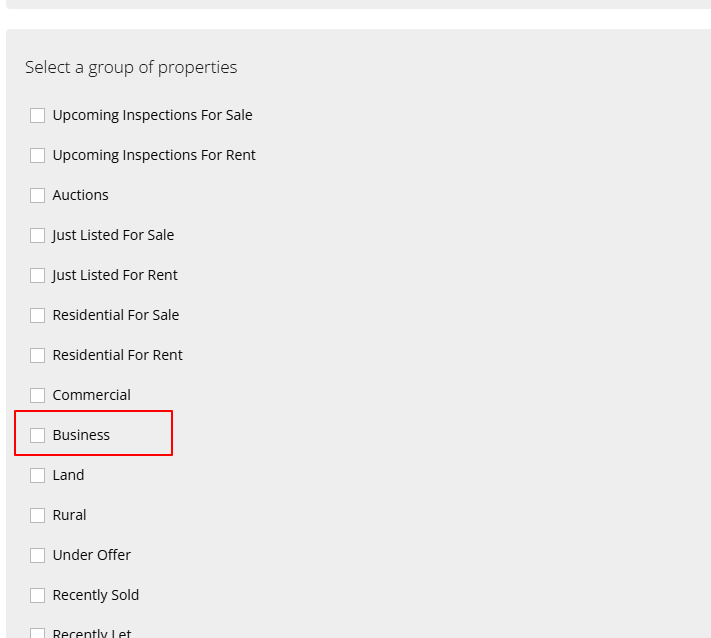Enable the Commercial checkbox

tap(37, 395)
